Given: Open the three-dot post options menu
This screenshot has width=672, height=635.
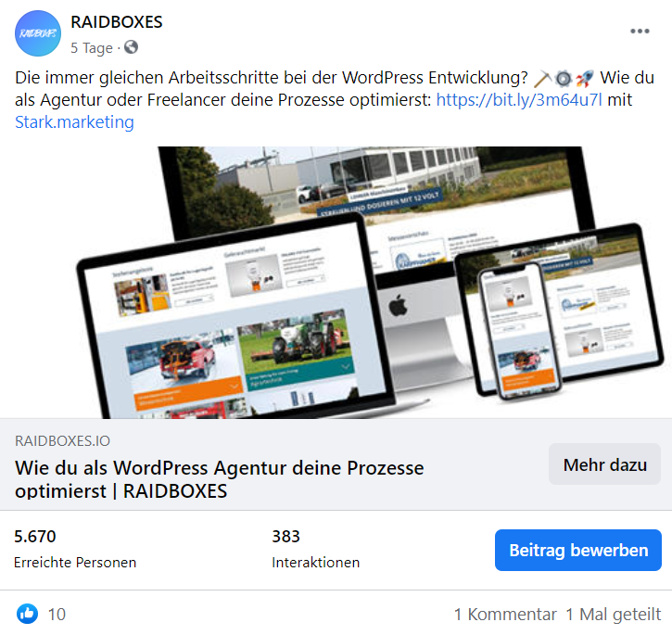Looking at the screenshot, I should pos(640,31).
